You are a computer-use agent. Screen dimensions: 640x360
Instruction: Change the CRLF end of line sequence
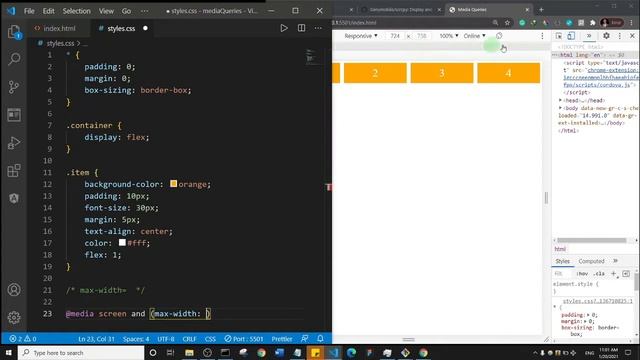pos(189,339)
